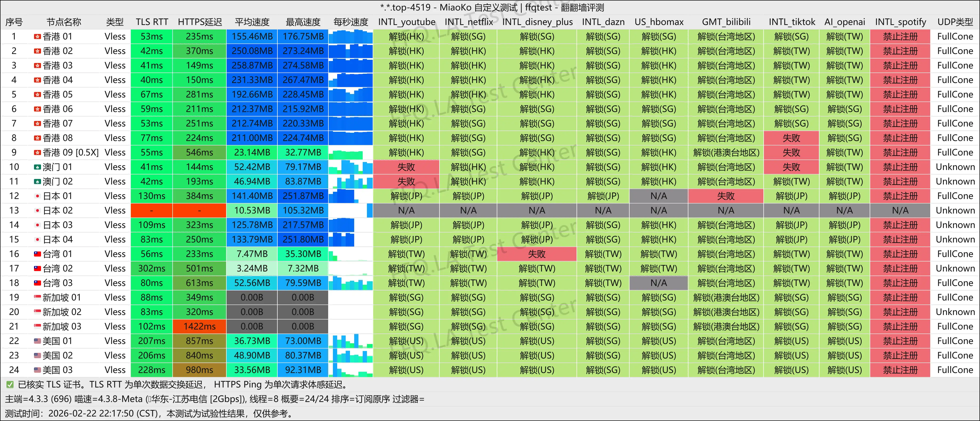980x421 pixels.
Task: Click the Macau flag icon beside 澳门 01
Action: 37,166
